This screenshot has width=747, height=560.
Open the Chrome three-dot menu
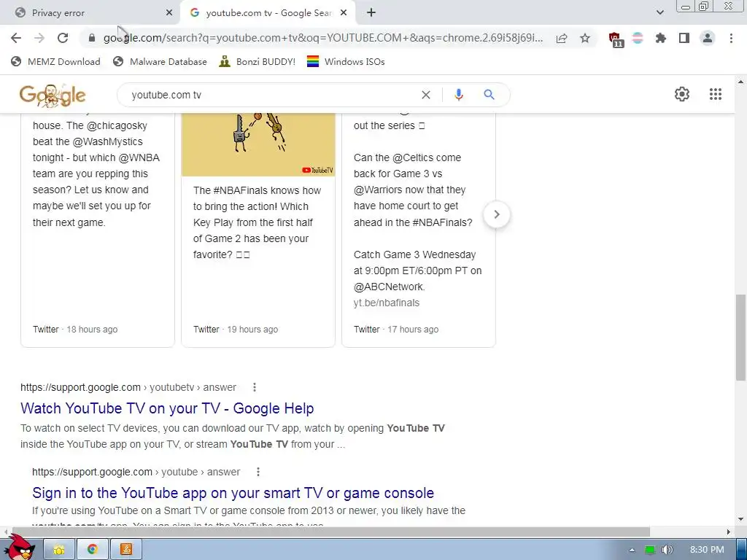(731, 38)
